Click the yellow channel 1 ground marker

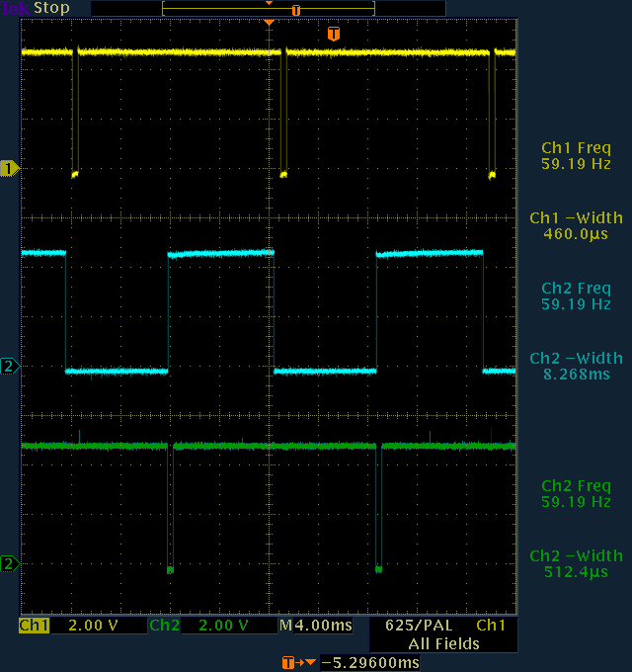click(10, 168)
